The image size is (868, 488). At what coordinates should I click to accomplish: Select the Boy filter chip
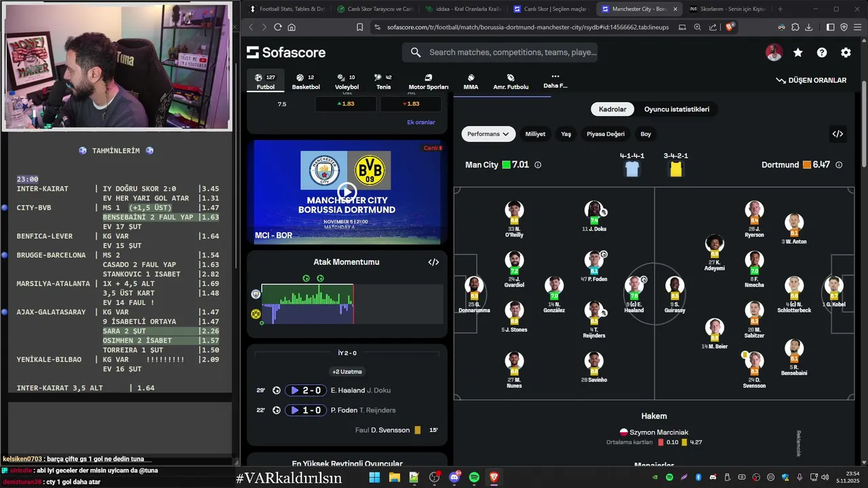click(x=646, y=134)
